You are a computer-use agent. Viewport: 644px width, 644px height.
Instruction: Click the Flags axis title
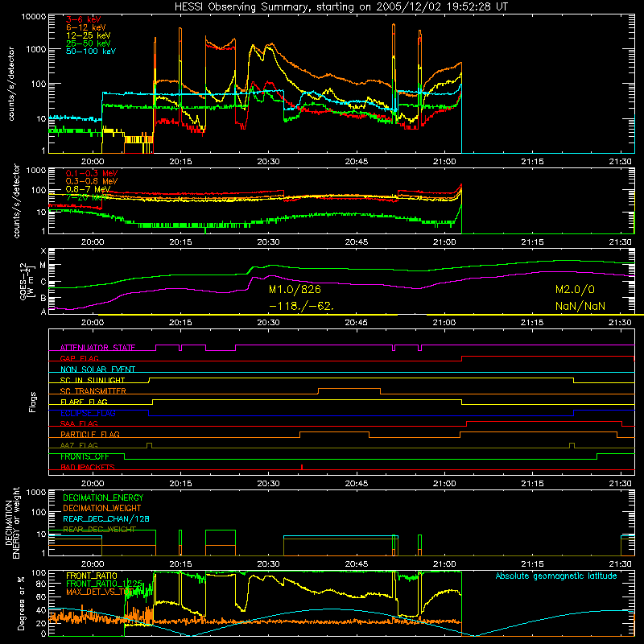pos(32,402)
